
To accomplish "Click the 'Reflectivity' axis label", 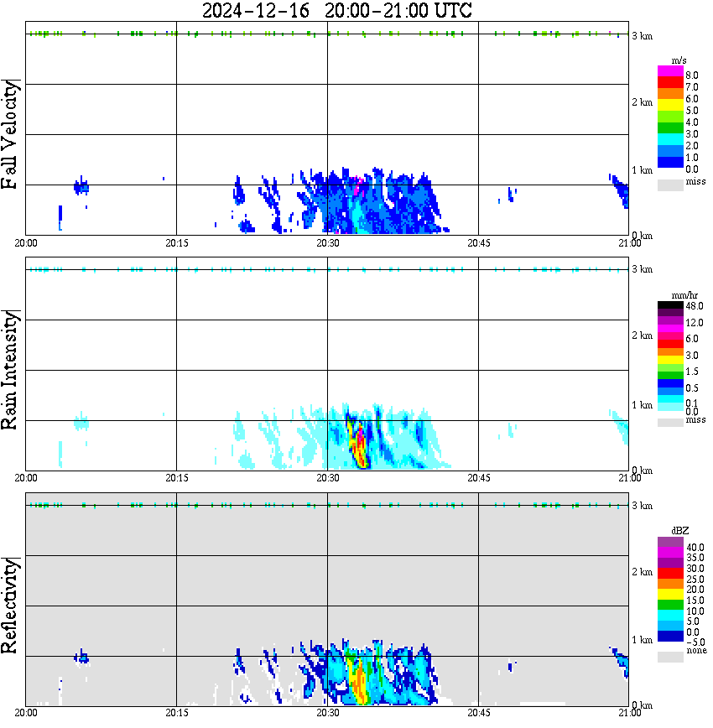I will click(9, 606).
